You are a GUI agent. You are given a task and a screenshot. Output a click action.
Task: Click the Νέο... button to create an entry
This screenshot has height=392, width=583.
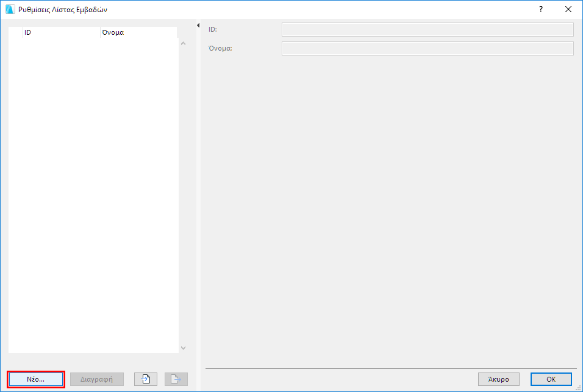pyautogui.click(x=35, y=379)
